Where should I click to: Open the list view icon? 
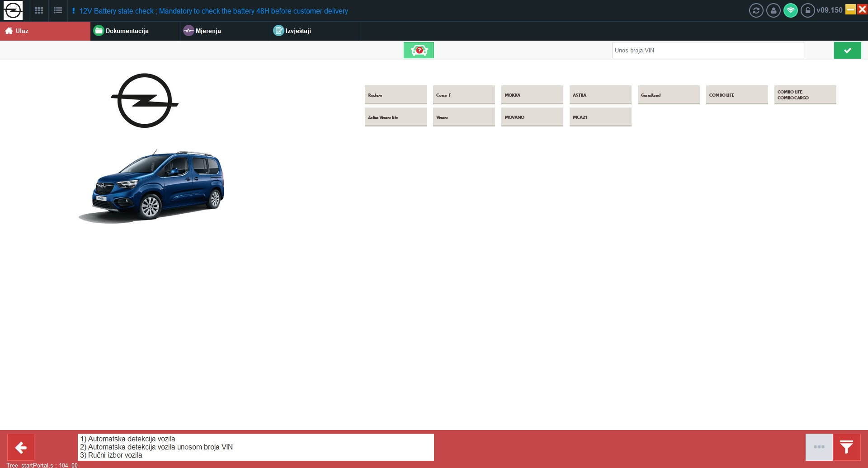tap(58, 10)
